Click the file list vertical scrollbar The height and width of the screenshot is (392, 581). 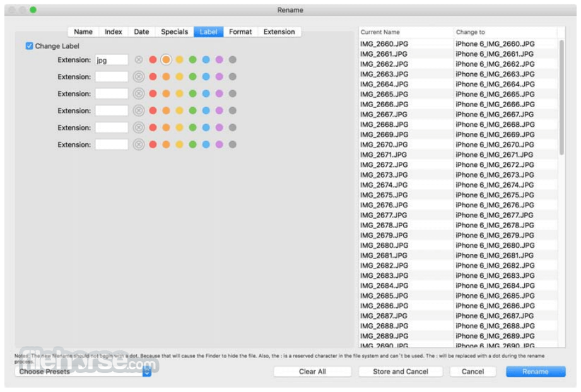pyautogui.click(x=561, y=97)
